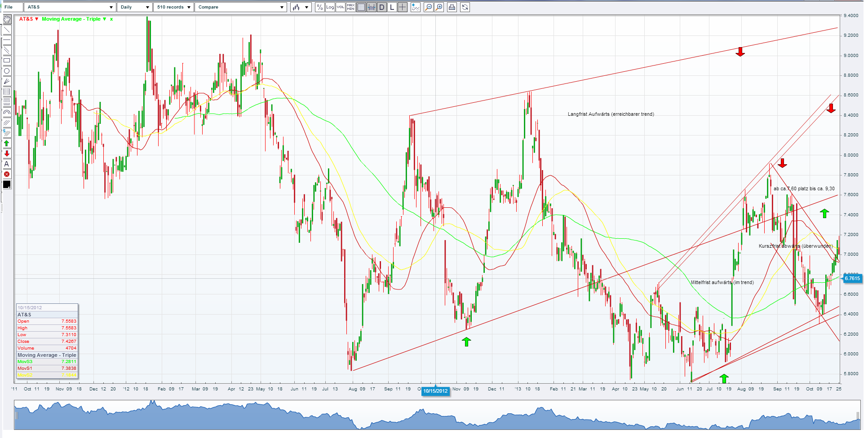This screenshot has height=438, width=868.
Task: Select the hand pan tool
Action: (x=7, y=19)
